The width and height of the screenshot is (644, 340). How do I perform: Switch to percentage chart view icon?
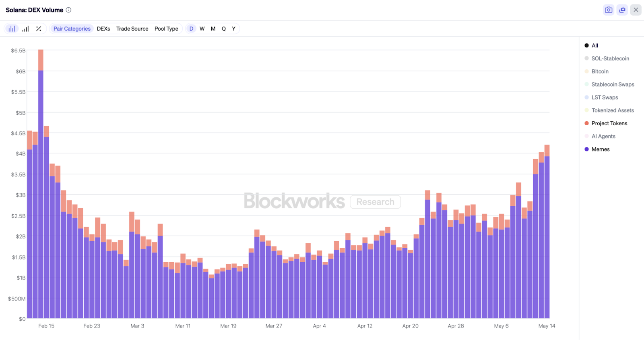(x=39, y=29)
